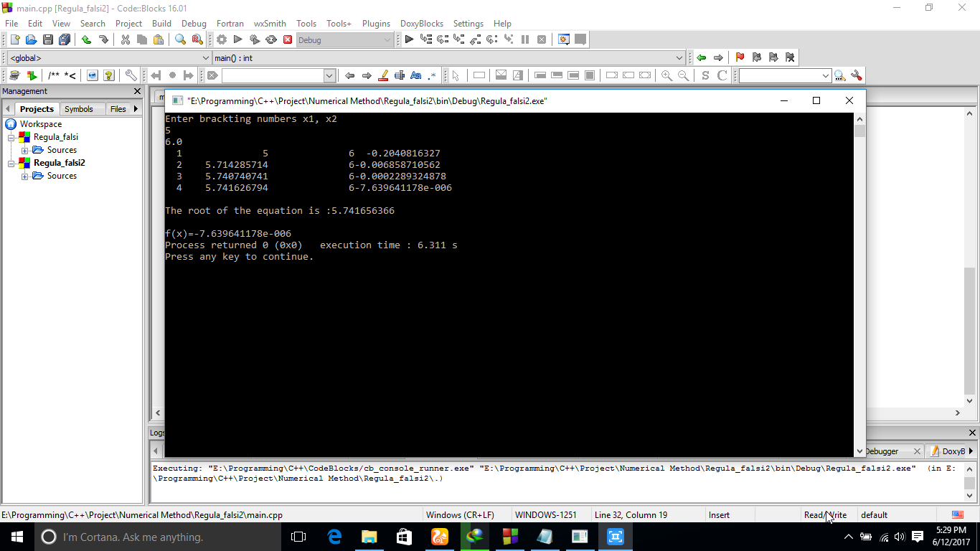Click the search magnifier next to the empty combo box
The height and width of the screenshot is (551, 980).
coord(840,75)
